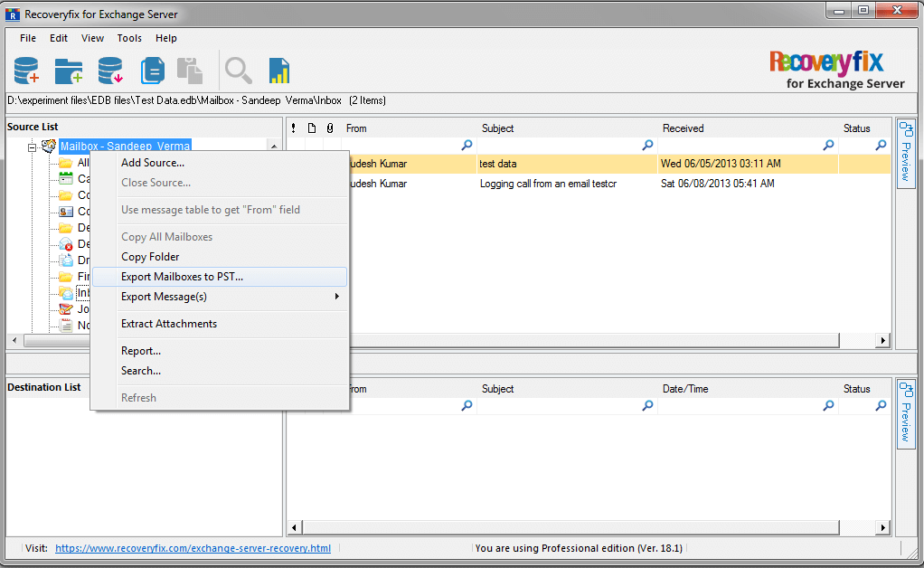Click Use message table to get "From" field

point(220,210)
